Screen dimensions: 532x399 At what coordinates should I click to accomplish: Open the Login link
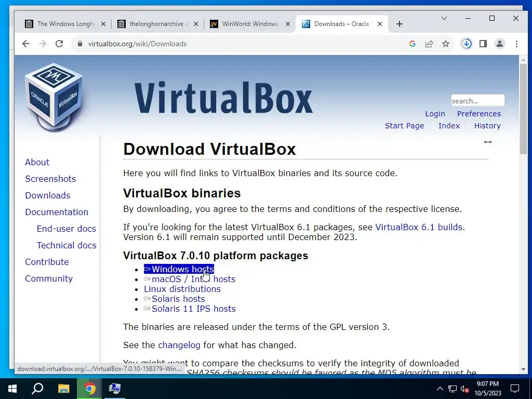[435, 114]
